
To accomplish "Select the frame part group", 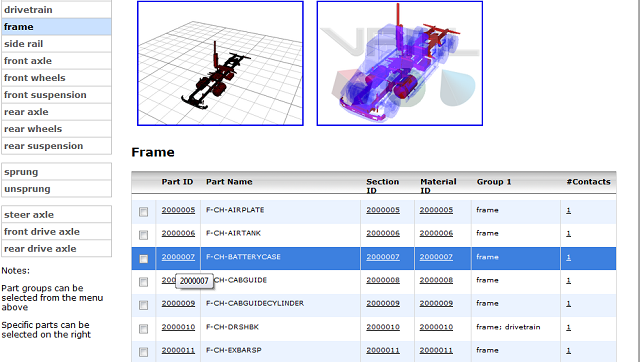I will [56, 27].
